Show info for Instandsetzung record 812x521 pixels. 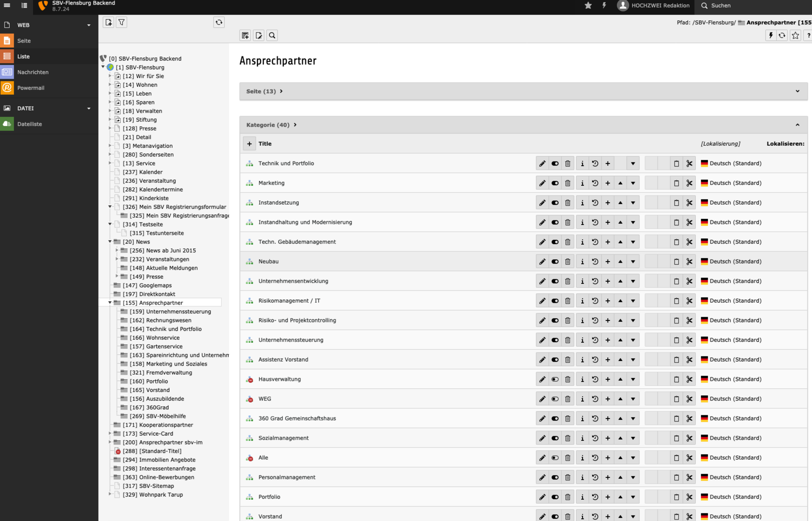tap(582, 203)
